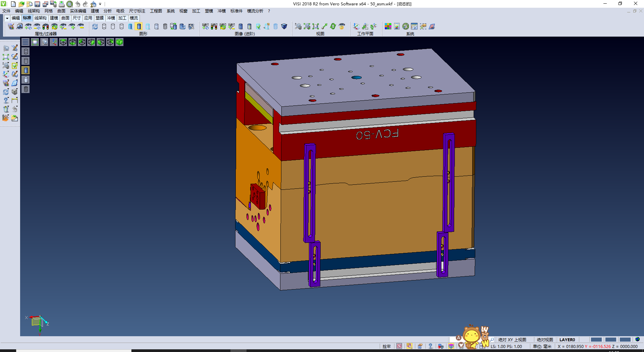
Task: Toggle the highlighted magenta cube status icon
Action: [x=451, y=346]
